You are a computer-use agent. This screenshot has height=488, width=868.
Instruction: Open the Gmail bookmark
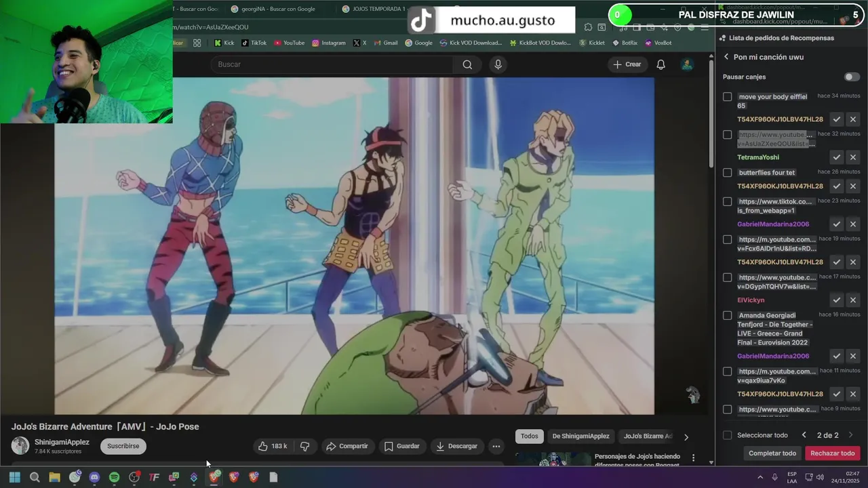tap(385, 43)
